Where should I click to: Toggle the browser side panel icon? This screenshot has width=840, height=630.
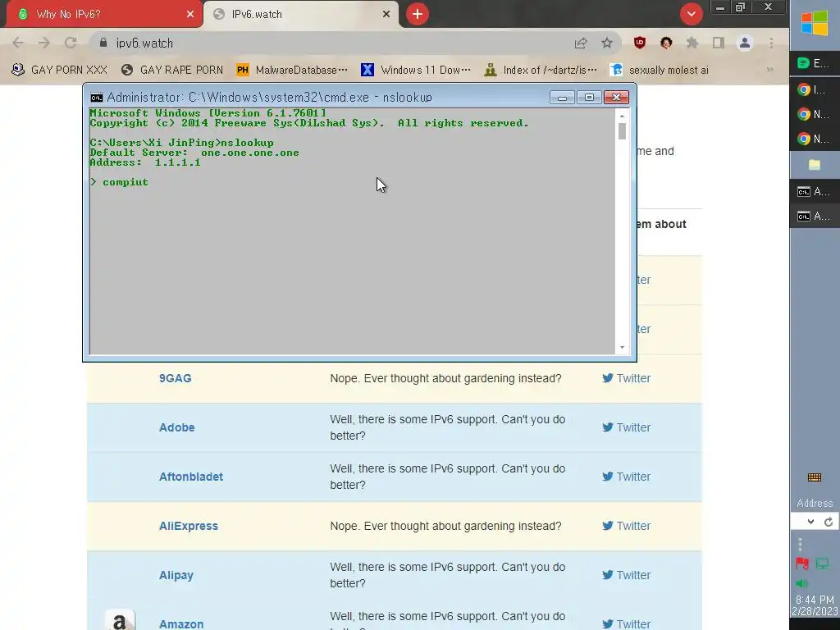point(719,43)
